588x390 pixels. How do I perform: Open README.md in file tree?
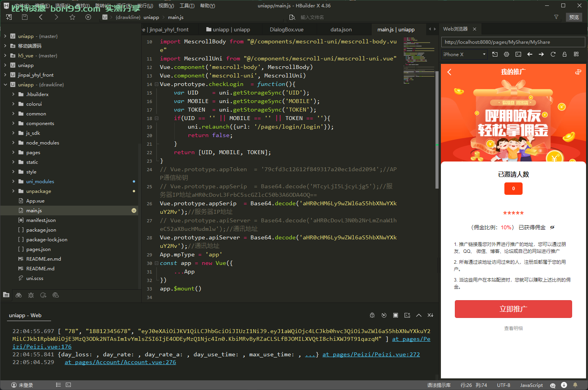[x=40, y=268]
